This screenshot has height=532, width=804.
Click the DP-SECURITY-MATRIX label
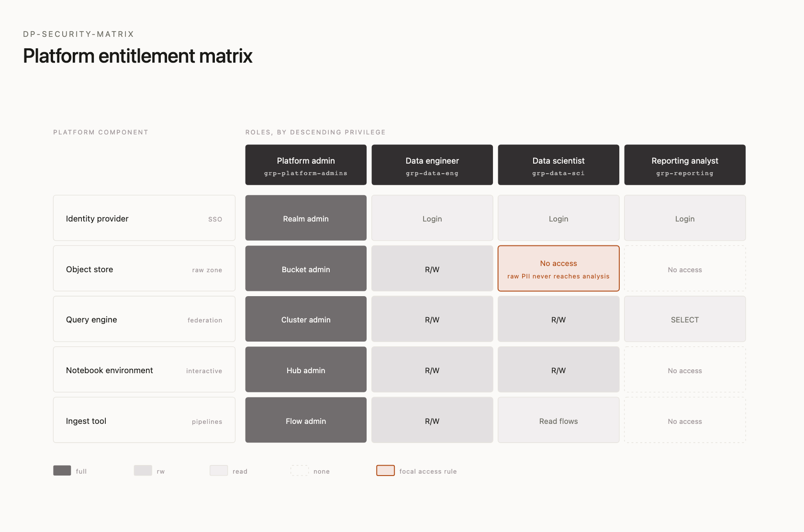tap(78, 34)
